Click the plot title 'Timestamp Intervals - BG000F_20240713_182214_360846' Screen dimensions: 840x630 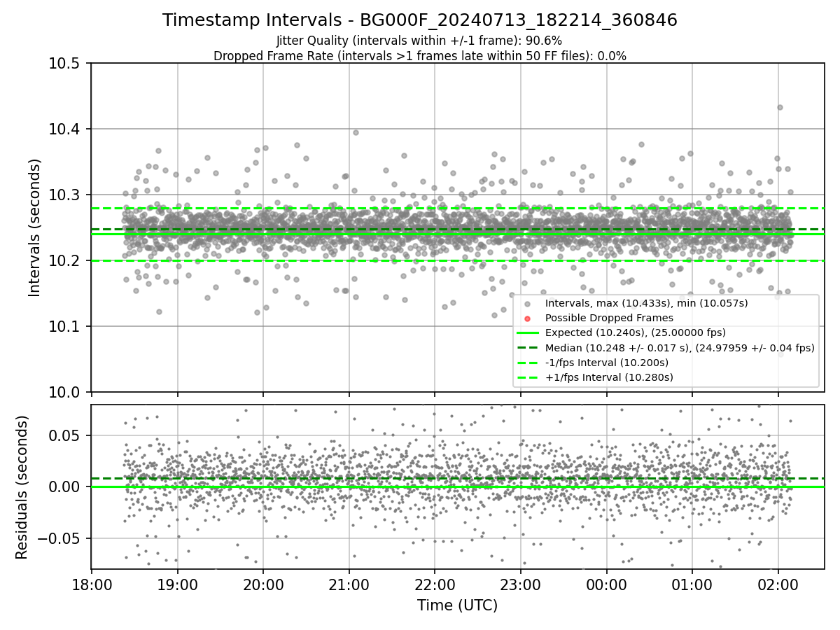[x=420, y=20]
